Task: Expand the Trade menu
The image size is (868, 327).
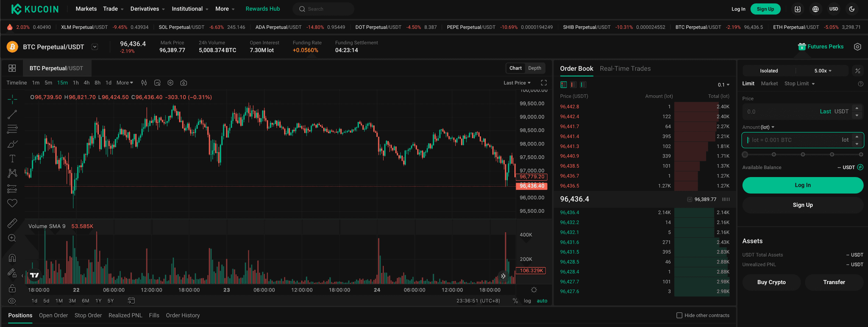Action: point(113,9)
